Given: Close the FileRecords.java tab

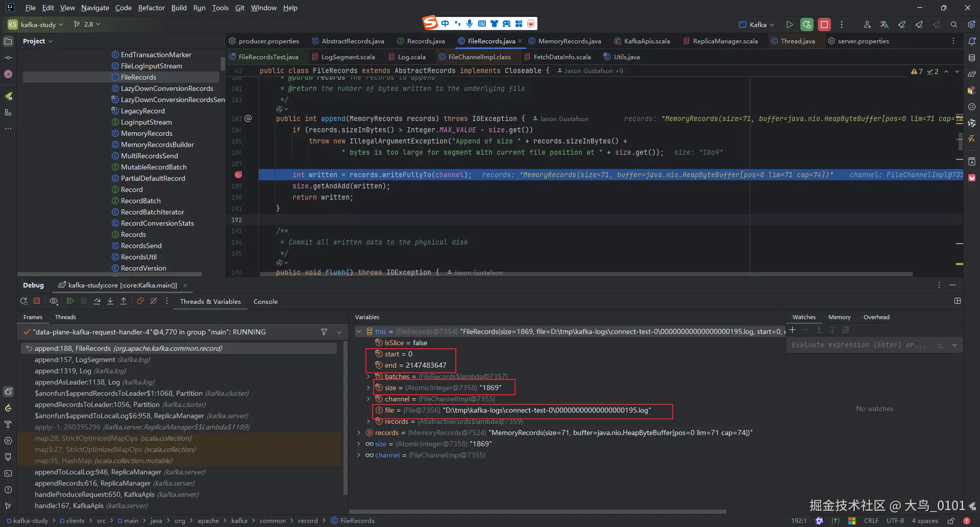Looking at the screenshot, I should [x=520, y=41].
